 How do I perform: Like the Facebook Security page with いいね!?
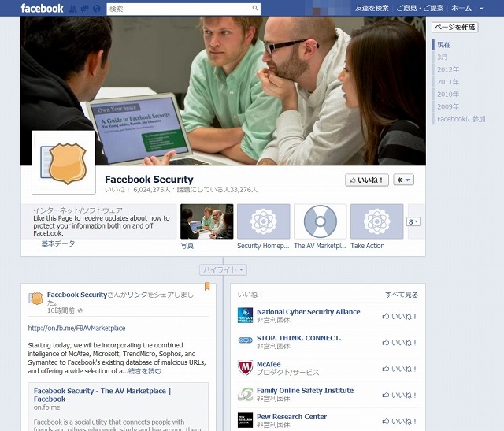(x=367, y=180)
